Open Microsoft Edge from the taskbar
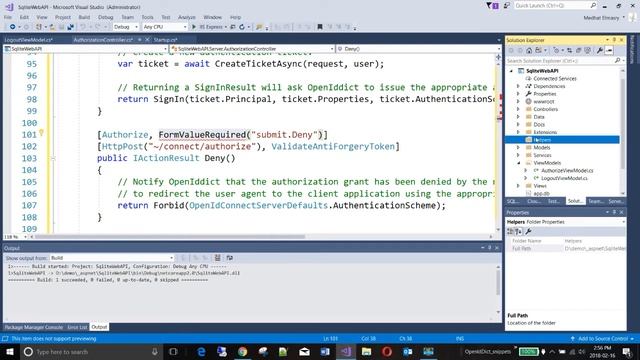 [201, 351]
